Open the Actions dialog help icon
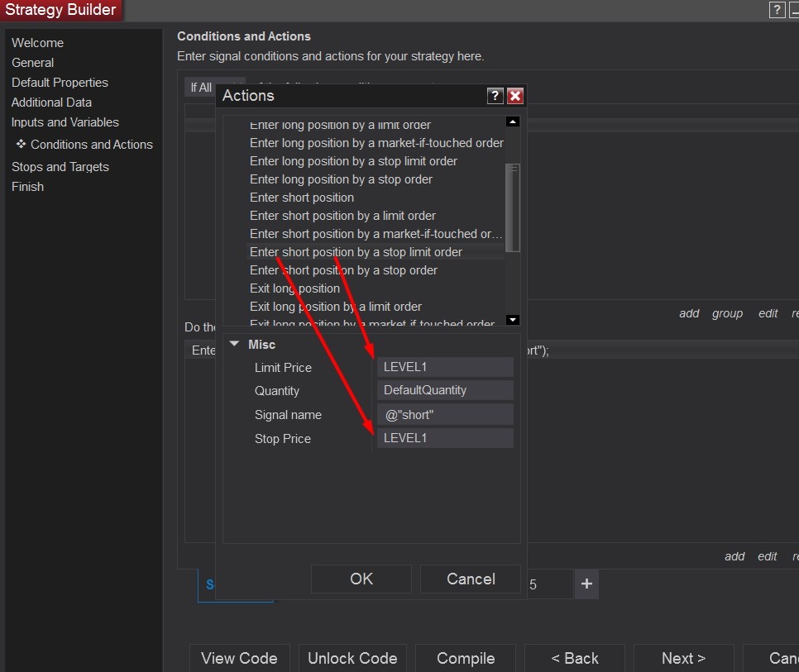 click(x=495, y=96)
